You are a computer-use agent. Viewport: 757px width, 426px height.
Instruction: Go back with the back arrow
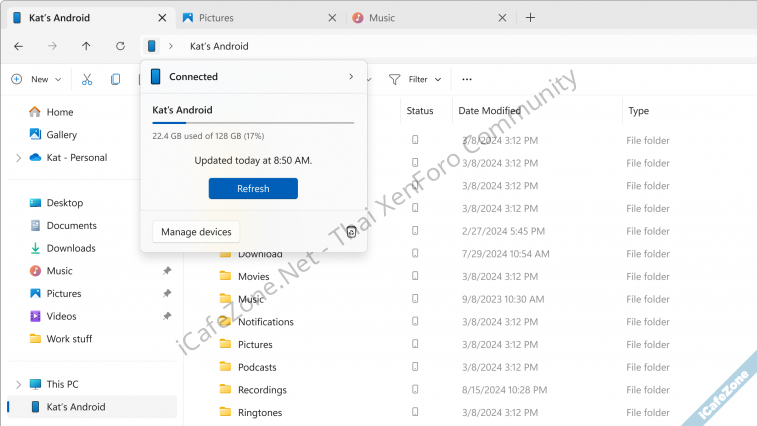pyautogui.click(x=18, y=46)
